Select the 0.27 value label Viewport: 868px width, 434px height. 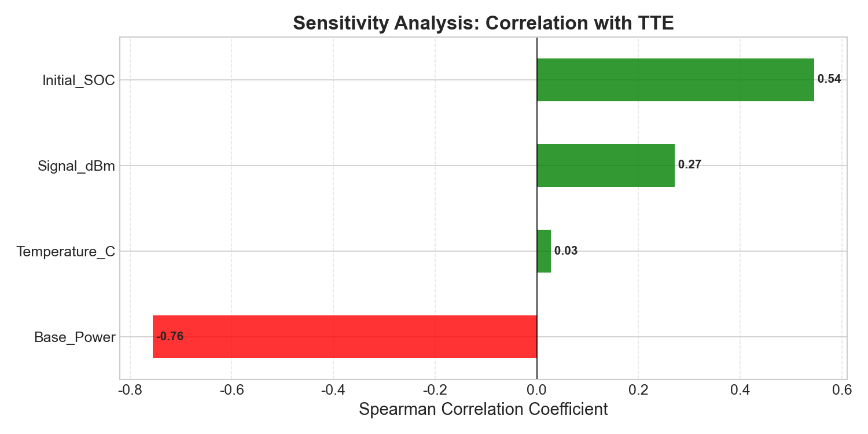pyautogui.click(x=690, y=165)
